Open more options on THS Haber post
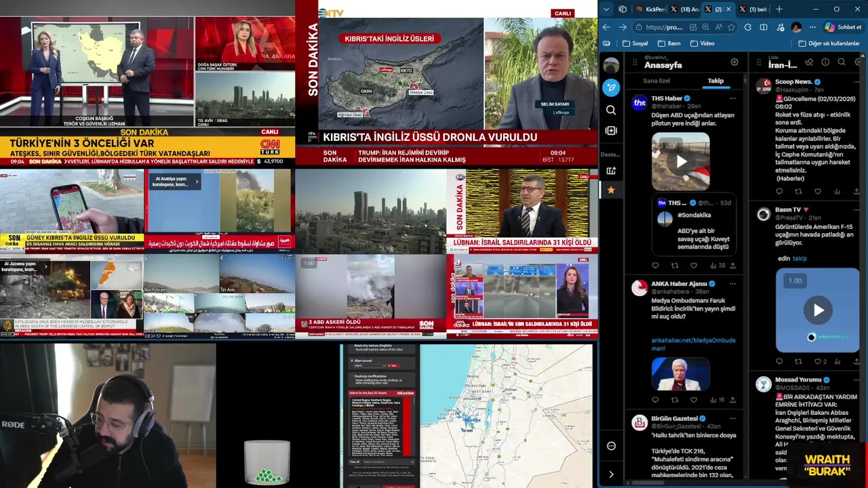This screenshot has width=868, height=488. (x=732, y=98)
